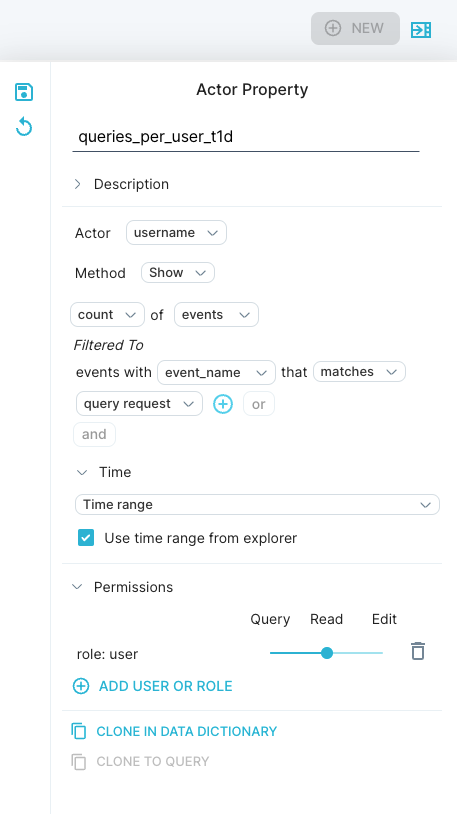This screenshot has width=457, height=814.
Task: Click the role: user permission slider handle
Action: pos(327,653)
